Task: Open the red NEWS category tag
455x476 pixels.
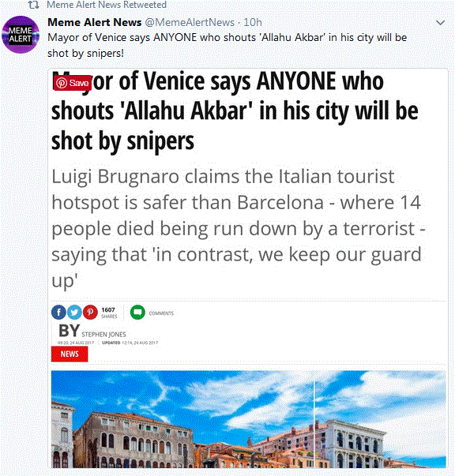Action: (70, 354)
